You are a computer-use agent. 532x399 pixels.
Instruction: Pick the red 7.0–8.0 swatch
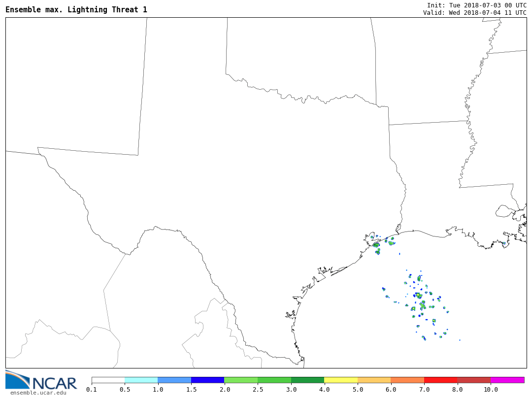441,380
